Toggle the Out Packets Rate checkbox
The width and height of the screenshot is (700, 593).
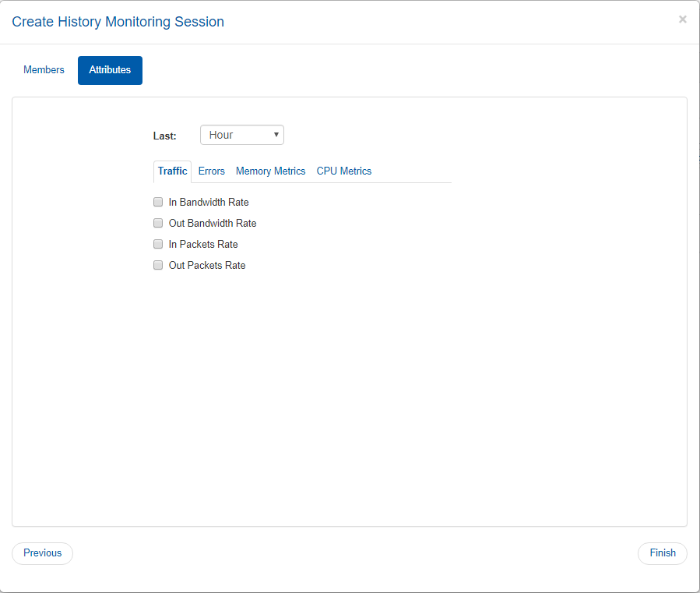(158, 265)
